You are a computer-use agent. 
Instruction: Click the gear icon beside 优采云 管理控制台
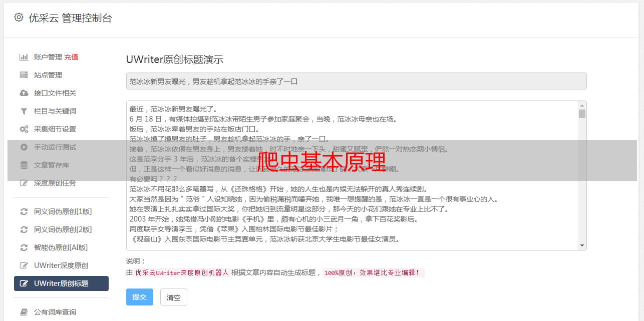tap(19, 17)
